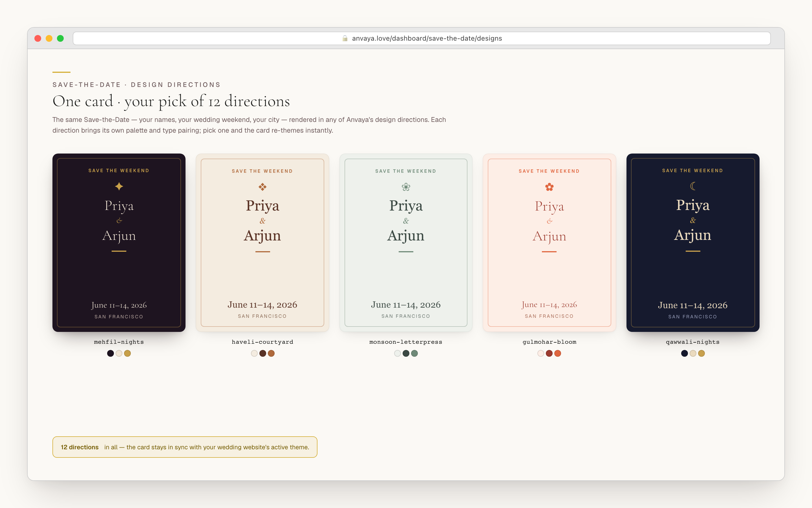Select the mehfil-nights design card
This screenshot has height=508, width=812.
[119, 243]
